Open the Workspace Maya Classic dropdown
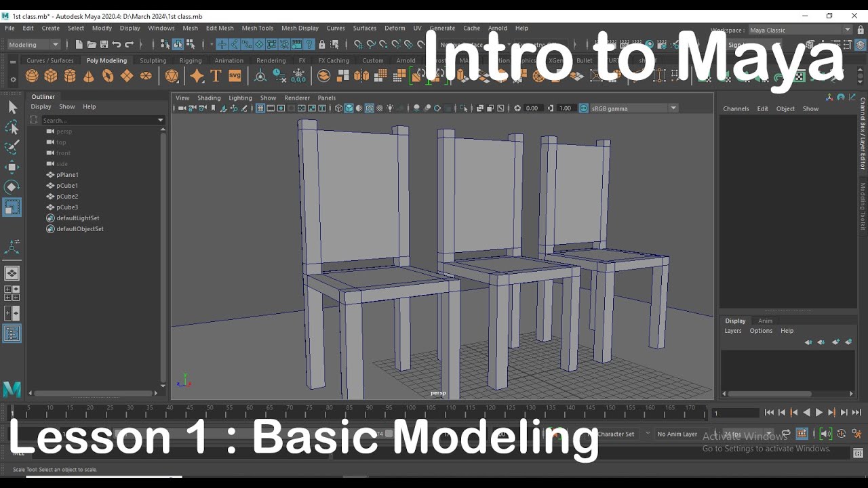The width and height of the screenshot is (868, 488). 800,30
